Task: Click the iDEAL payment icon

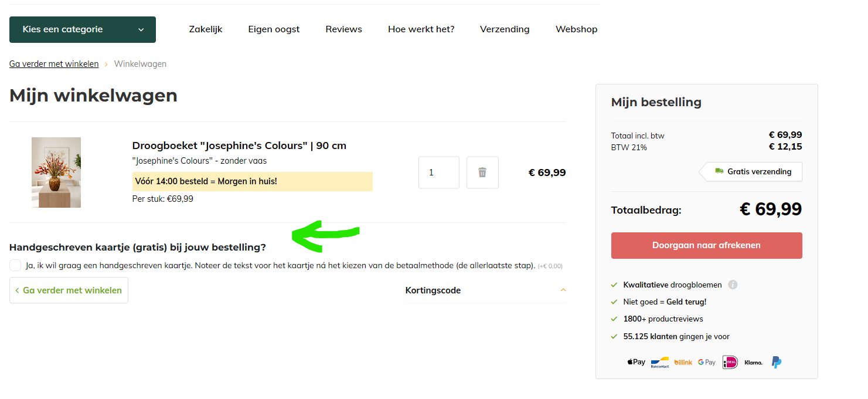Action: [730, 362]
